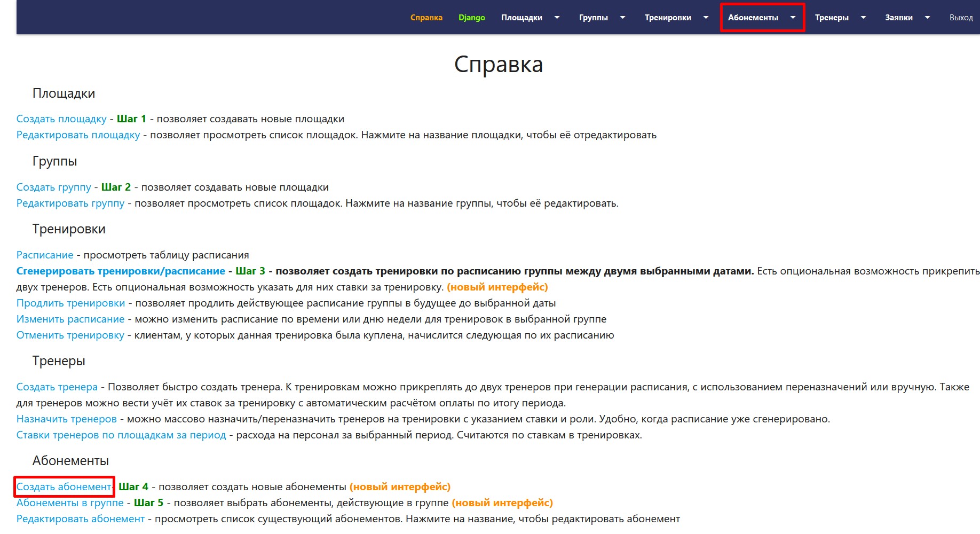Open the Расписание link

click(x=45, y=255)
